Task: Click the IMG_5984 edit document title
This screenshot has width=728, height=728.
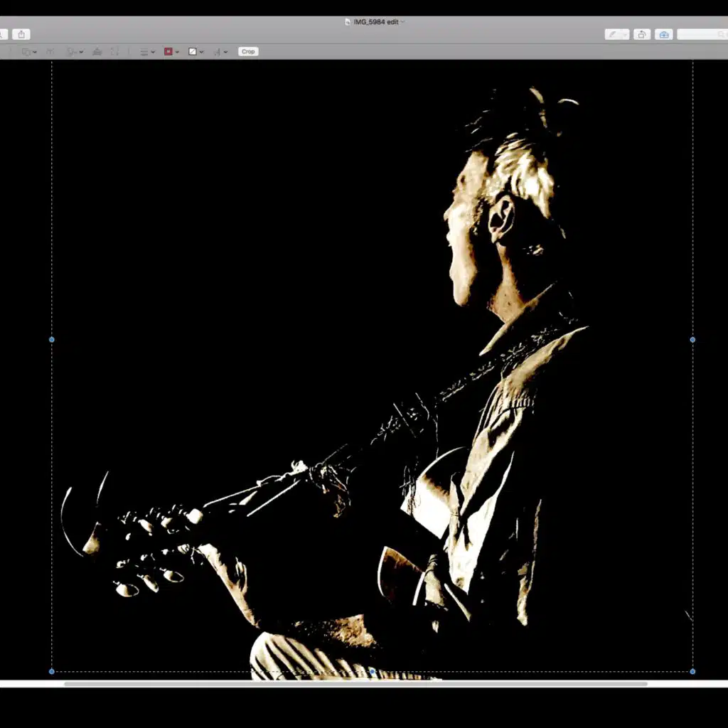Action: pos(375,22)
